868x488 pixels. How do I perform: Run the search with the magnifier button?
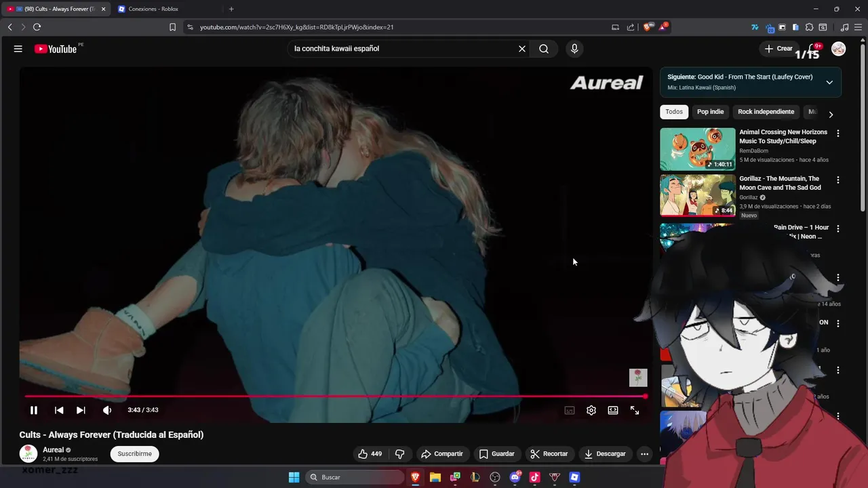click(544, 49)
